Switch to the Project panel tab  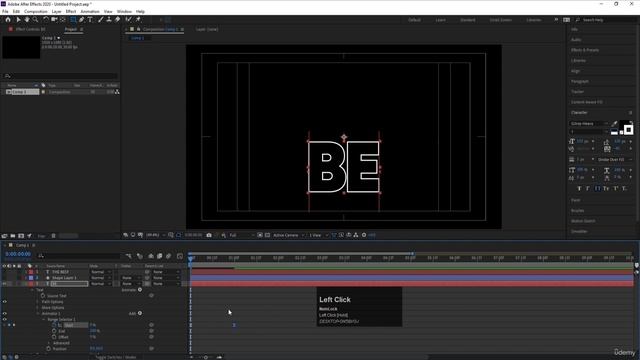point(71,29)
